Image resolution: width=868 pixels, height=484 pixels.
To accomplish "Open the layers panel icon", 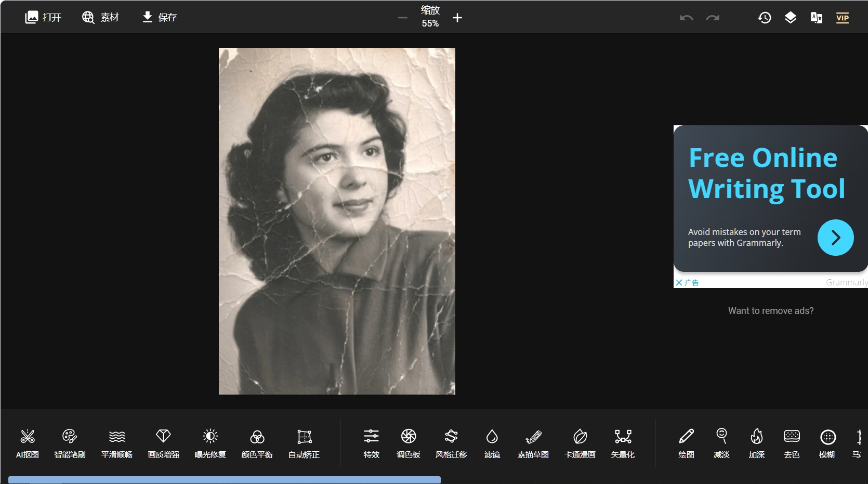I will [790, 18].
